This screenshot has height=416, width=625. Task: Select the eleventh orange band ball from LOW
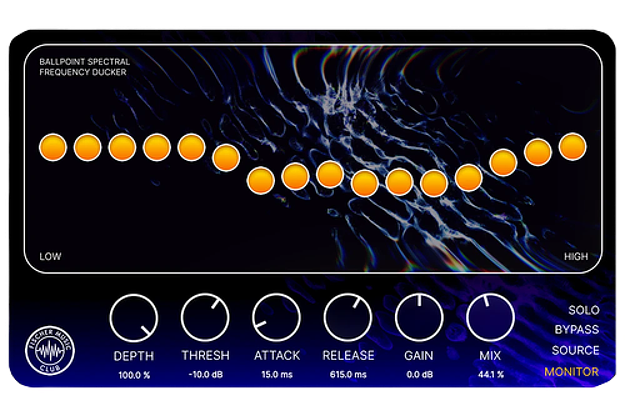coord(399,182)
